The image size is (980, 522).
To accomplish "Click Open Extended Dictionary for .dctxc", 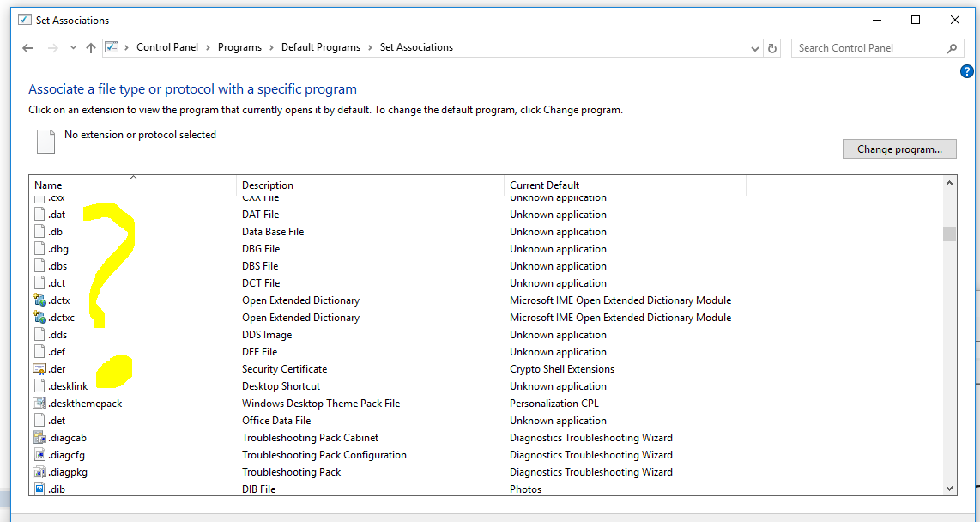I will coord(300,318).
